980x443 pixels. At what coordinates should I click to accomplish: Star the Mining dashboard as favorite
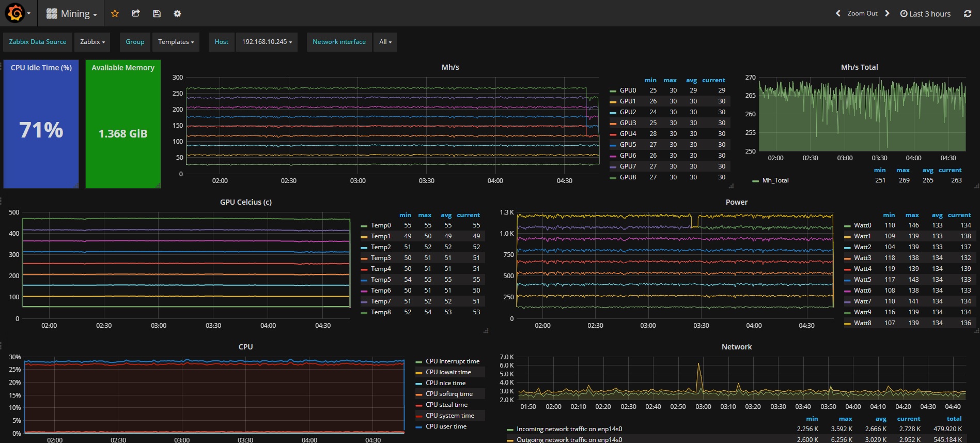[115, 13]
